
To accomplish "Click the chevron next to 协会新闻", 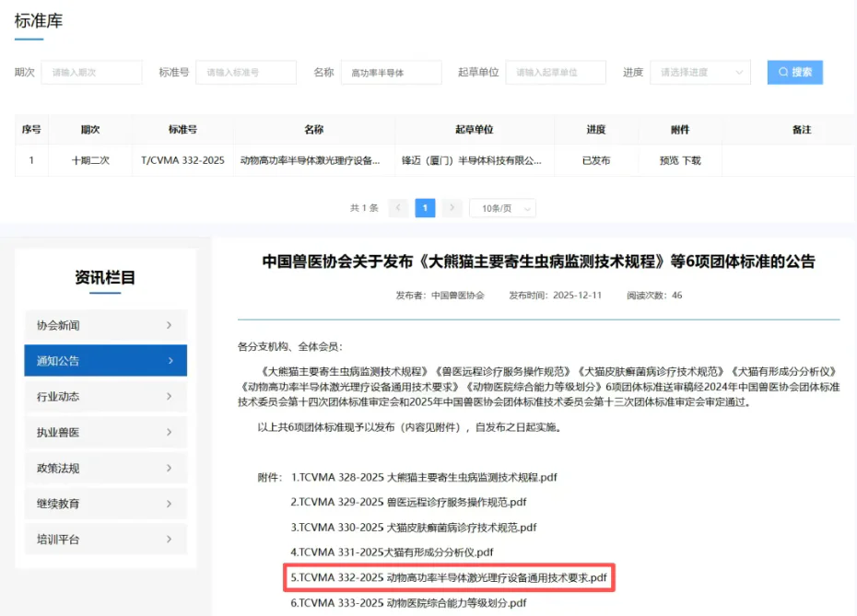I will pos(169,325).
